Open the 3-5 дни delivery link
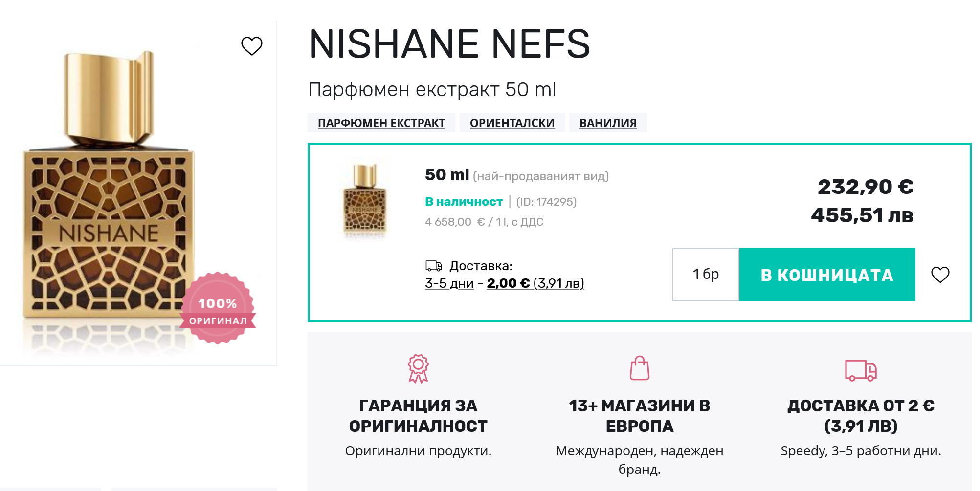Viewport: 980px width, 491px height. (449, 283)
